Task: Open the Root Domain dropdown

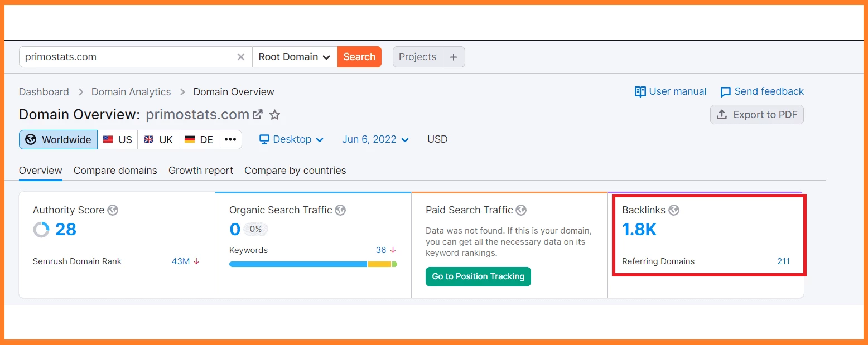Action: click(295, 57)
